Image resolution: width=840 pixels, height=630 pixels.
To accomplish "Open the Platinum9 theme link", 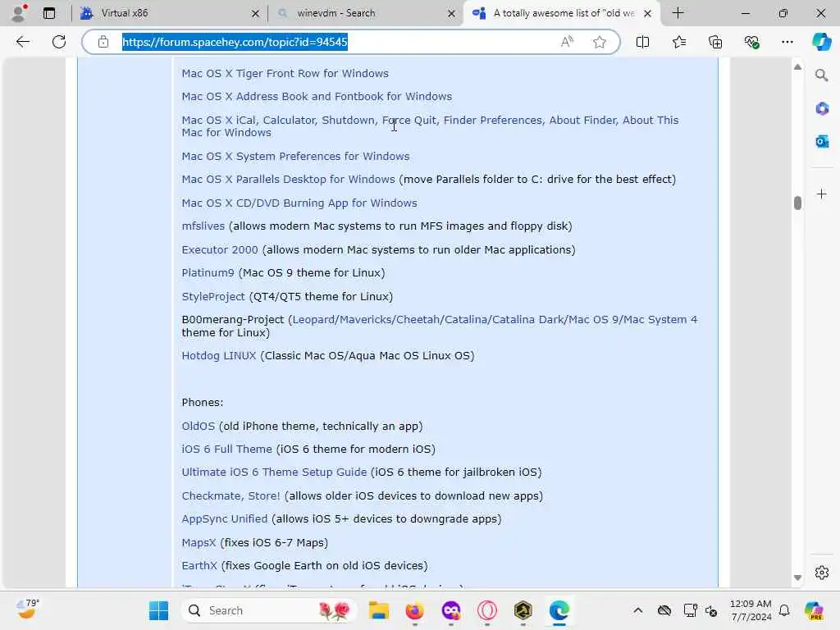I will pos(208,272).
